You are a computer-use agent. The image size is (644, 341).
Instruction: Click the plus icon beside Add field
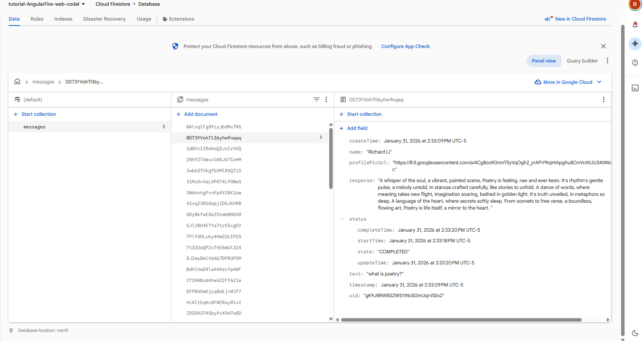341,128
